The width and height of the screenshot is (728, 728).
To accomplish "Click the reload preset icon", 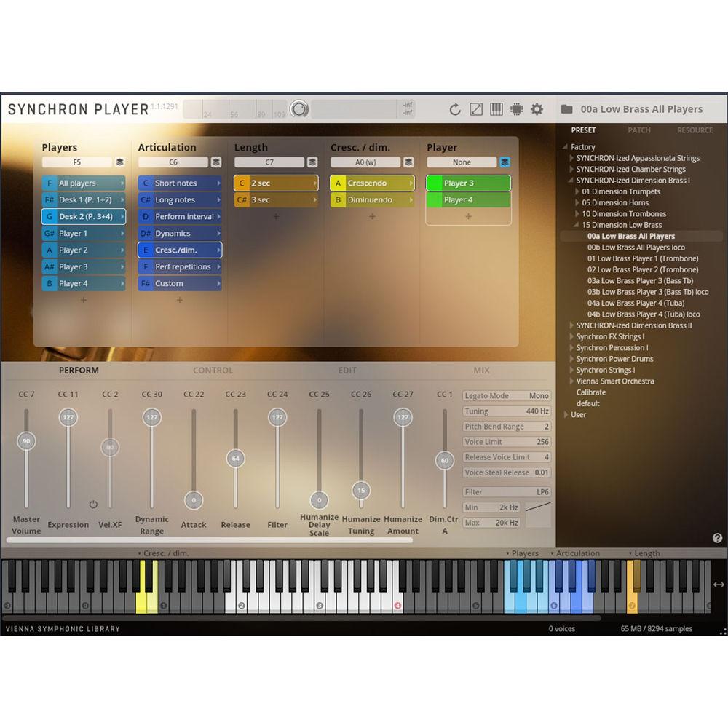I will pyautogui.click(x=454, y=109).
